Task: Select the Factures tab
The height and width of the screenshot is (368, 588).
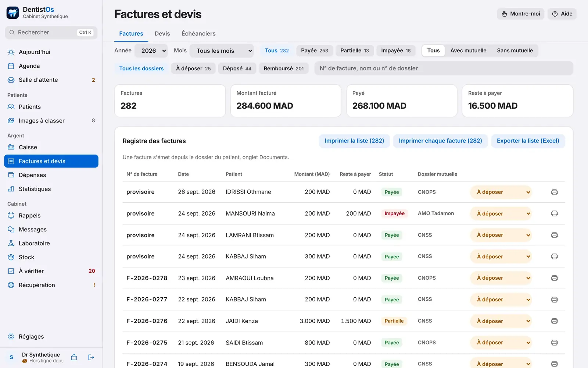Action: [131, 33]
